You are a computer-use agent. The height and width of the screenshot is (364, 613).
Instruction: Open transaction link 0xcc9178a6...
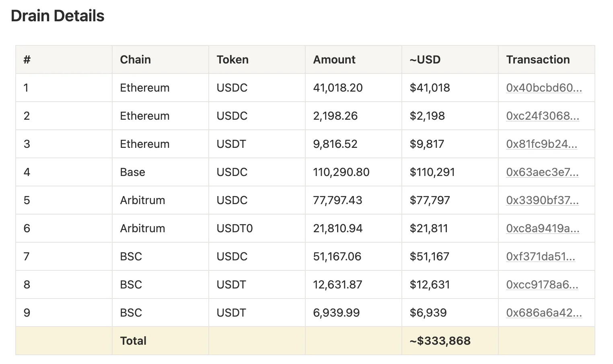click(x=542, y=284)
